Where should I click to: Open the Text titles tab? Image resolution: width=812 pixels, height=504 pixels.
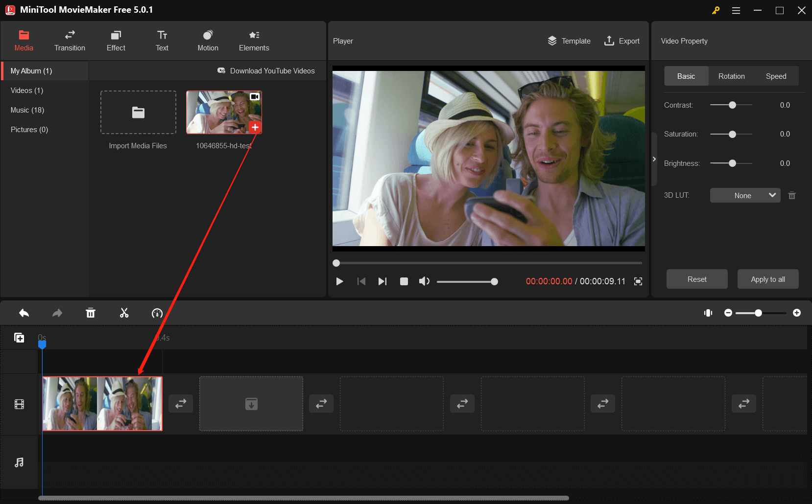[x=162, y=41]
